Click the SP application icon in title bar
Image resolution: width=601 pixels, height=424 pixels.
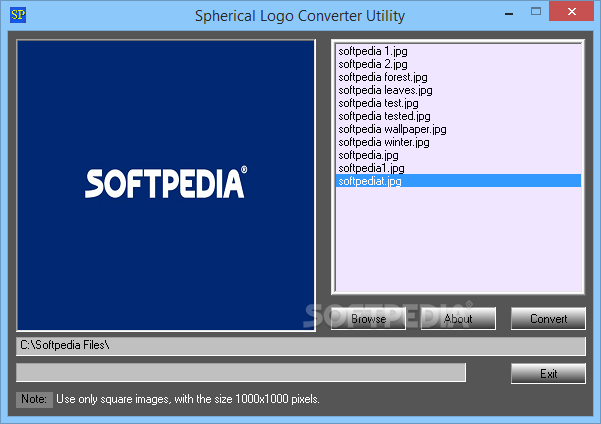click(x=18, y=15)
